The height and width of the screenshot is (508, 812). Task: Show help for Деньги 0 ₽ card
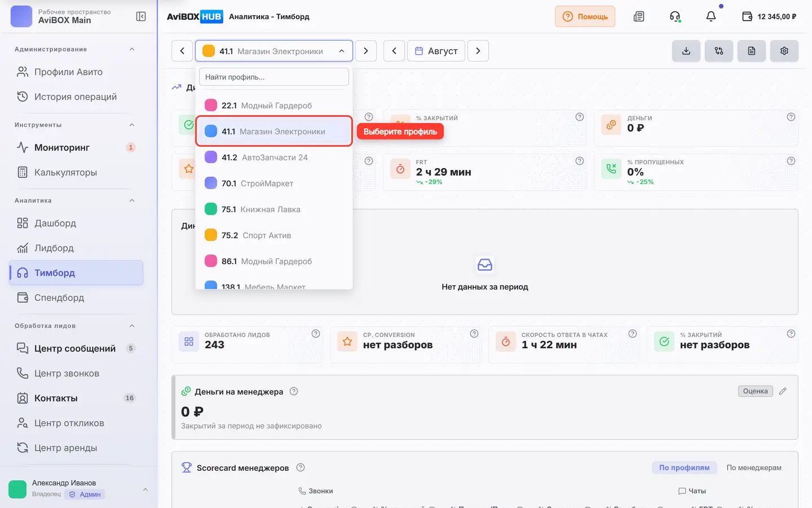tap(791, 117)
